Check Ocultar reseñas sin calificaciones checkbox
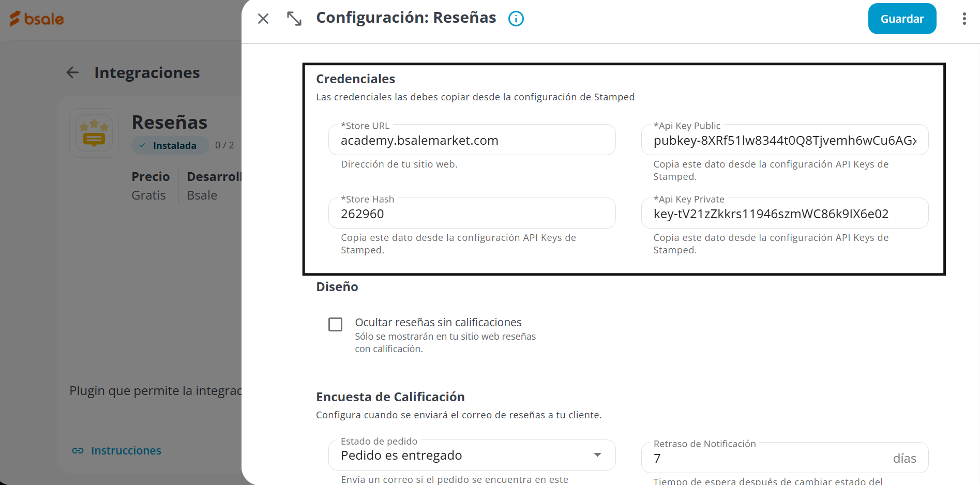 pos(336,324)
